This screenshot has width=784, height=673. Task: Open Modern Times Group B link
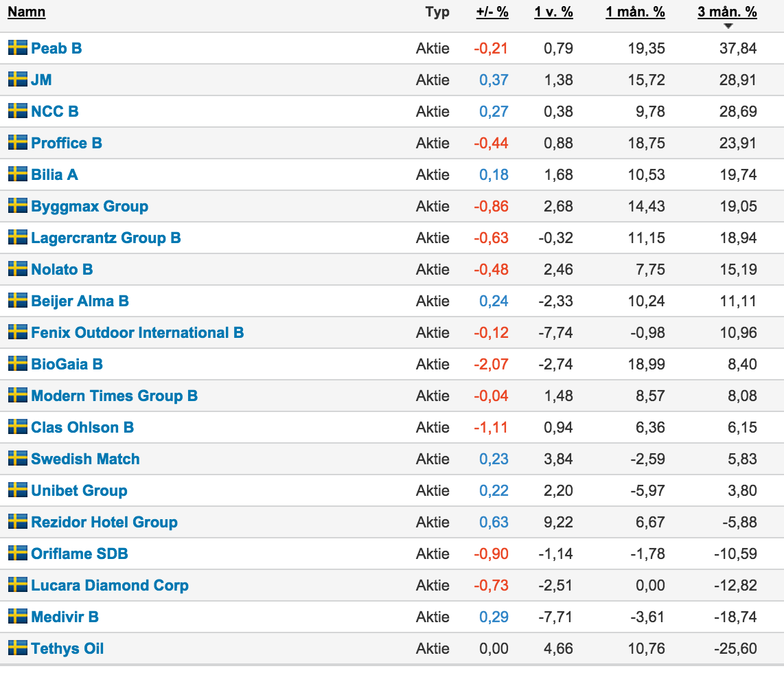115,396
